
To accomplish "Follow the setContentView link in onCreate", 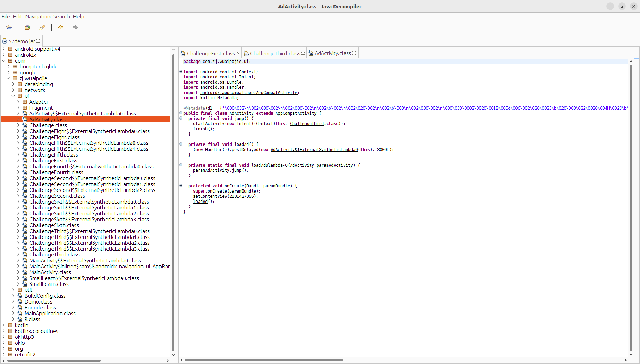I will 210,196.
